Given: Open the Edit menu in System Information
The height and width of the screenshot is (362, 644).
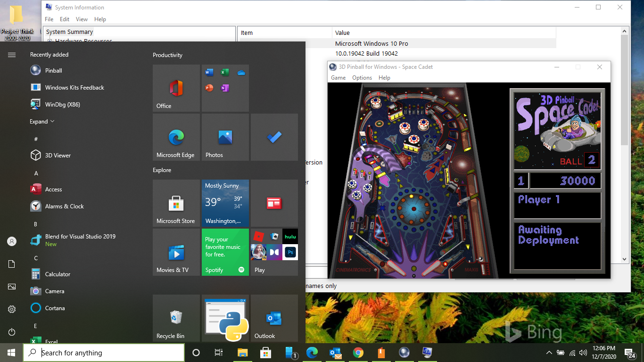Looking at the screenshot, I should (x=65, y=19).
